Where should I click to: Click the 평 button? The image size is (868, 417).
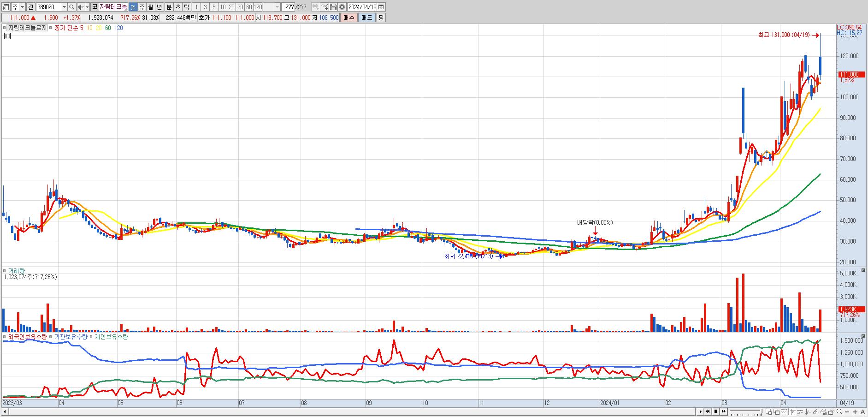coord(381,18)
